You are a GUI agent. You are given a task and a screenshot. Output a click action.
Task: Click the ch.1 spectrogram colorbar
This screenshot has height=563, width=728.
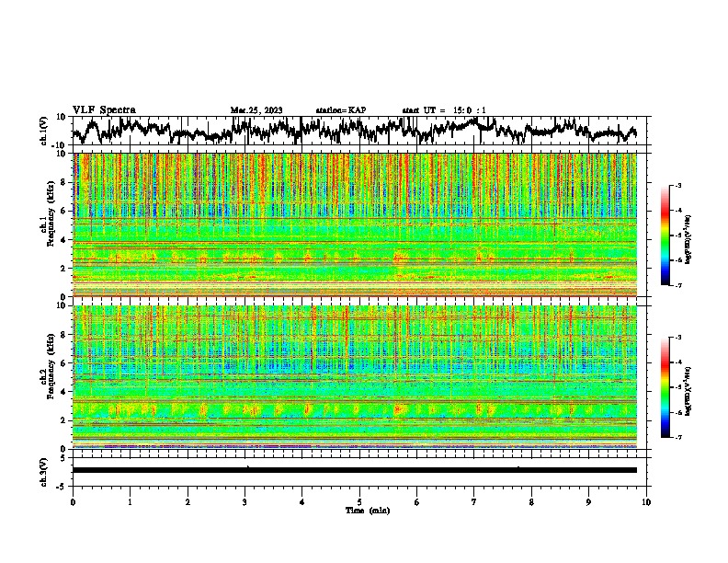point(665,236)
